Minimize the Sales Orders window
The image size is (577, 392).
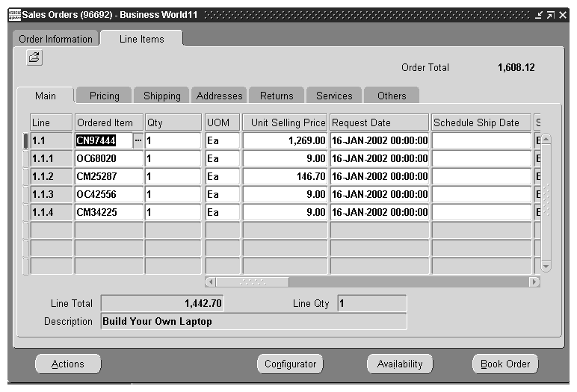click(539, 15)
